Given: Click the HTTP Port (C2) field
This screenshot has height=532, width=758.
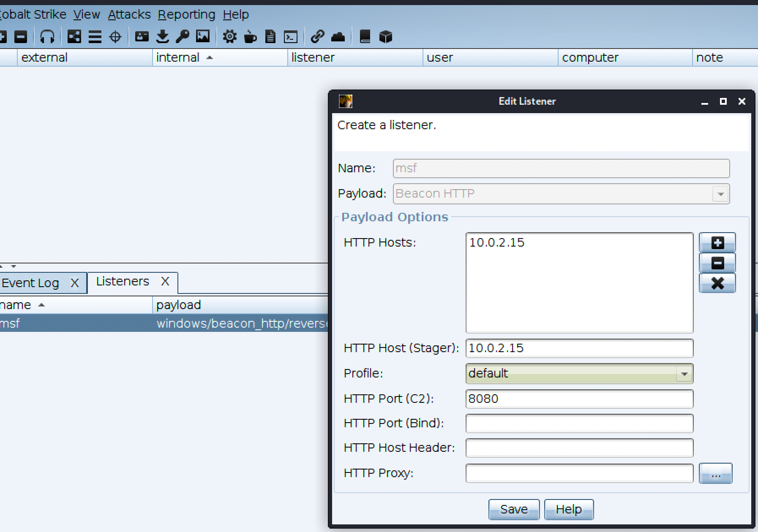Looking at the screenshot, I should [579, 399].
